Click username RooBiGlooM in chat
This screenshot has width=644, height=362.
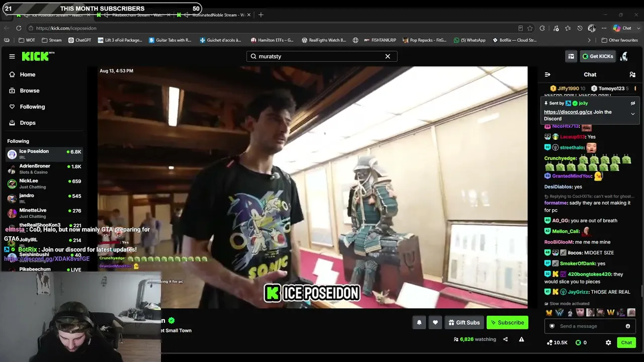pos(558,242)
